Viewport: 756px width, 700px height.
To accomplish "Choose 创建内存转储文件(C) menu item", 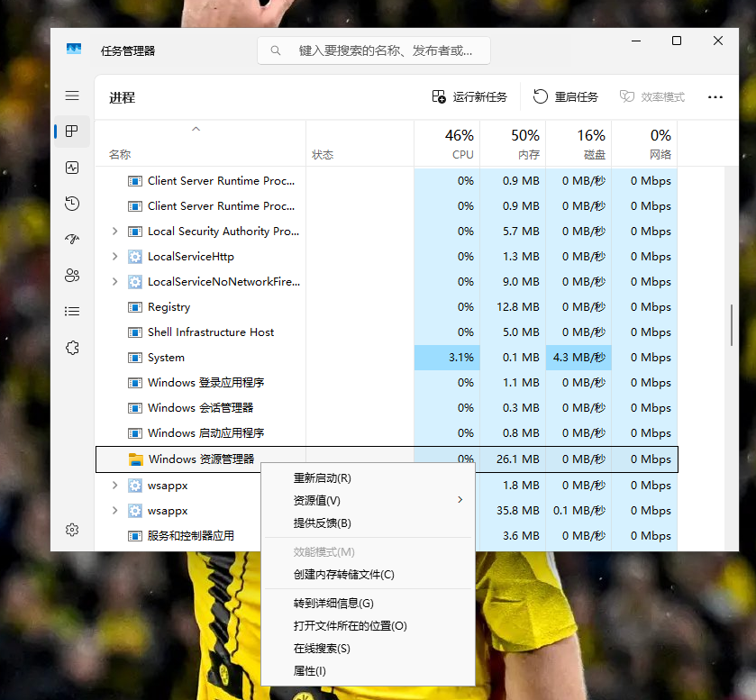I will point(368,575).
